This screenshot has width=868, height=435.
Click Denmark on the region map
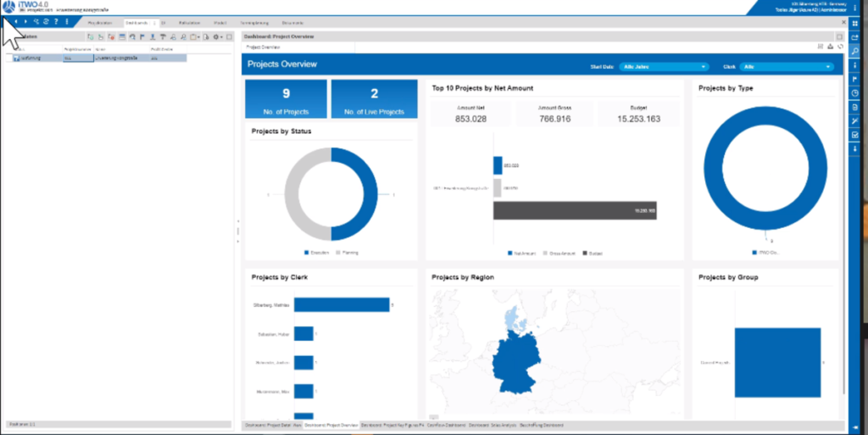pyautogui.click(x=515, y=320)
